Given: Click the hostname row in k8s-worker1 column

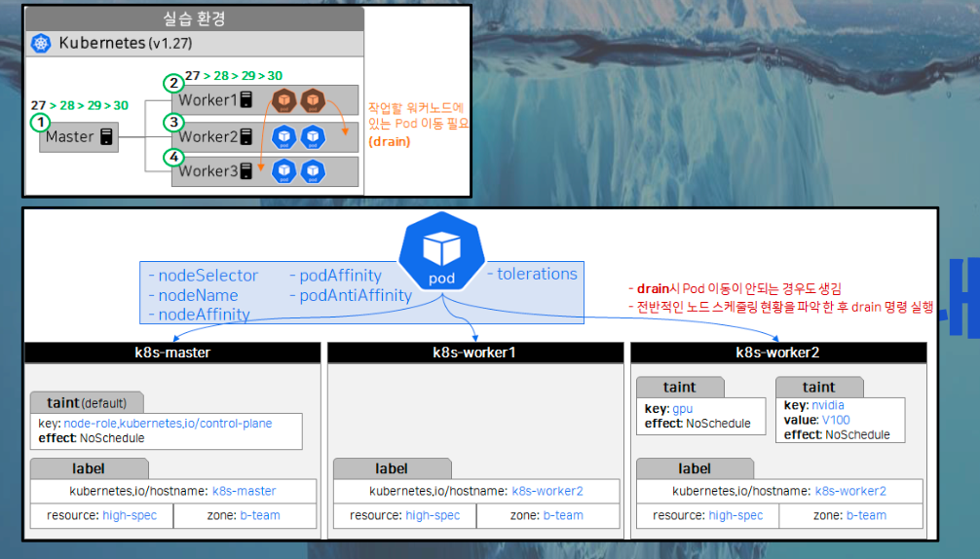Looking at the screenshot, I should click(x=476, y=491).
